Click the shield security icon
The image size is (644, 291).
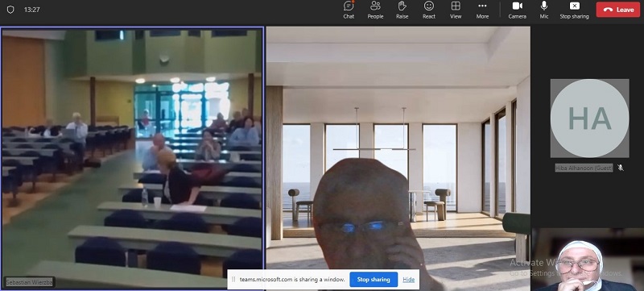(10, 10)
